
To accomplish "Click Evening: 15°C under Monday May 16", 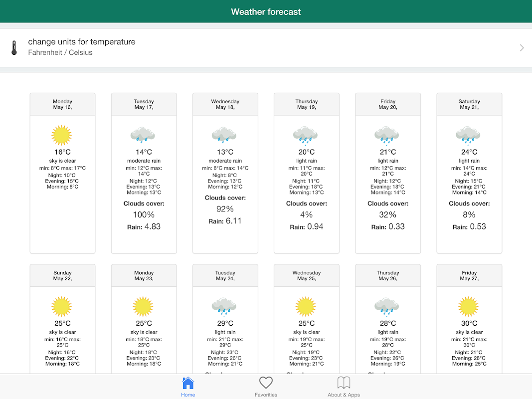I will coord(62,181).
